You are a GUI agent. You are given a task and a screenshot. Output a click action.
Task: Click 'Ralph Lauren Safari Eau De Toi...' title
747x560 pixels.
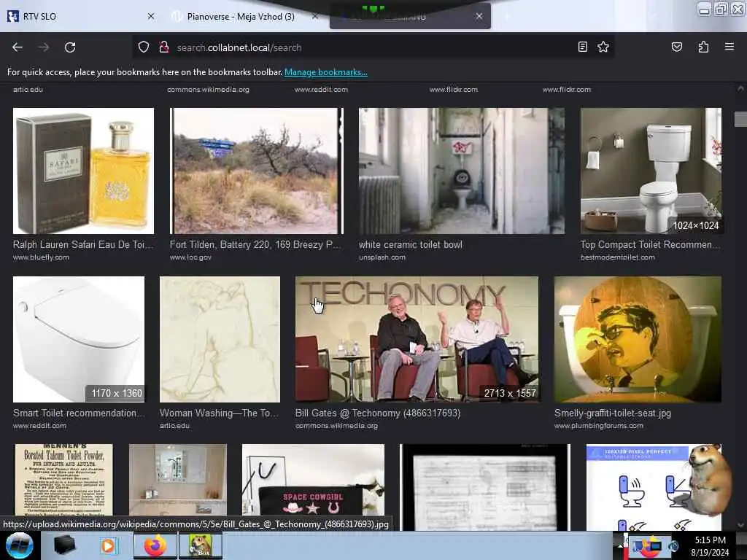pos(83,245)
